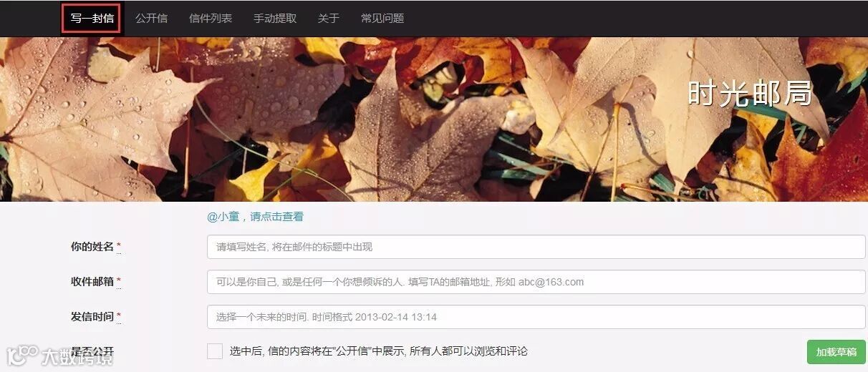Click the 你的姓名 field label

tap(92, 247)
